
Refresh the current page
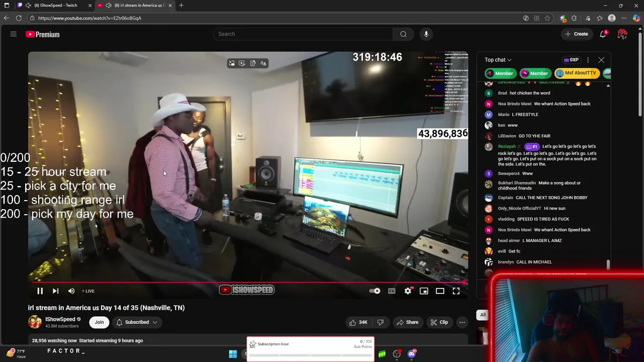(x=19, y=18)
